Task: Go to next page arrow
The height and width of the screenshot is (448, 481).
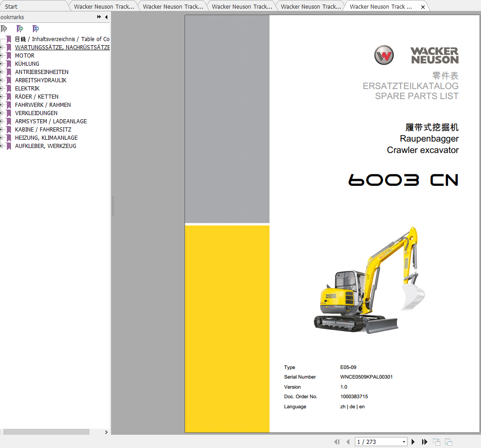Action: click(413, 442)
